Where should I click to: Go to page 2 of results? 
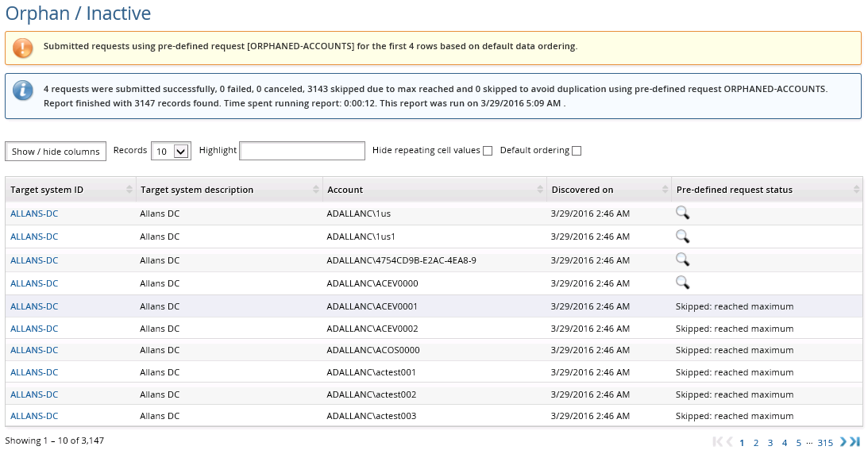click(756, 443)
